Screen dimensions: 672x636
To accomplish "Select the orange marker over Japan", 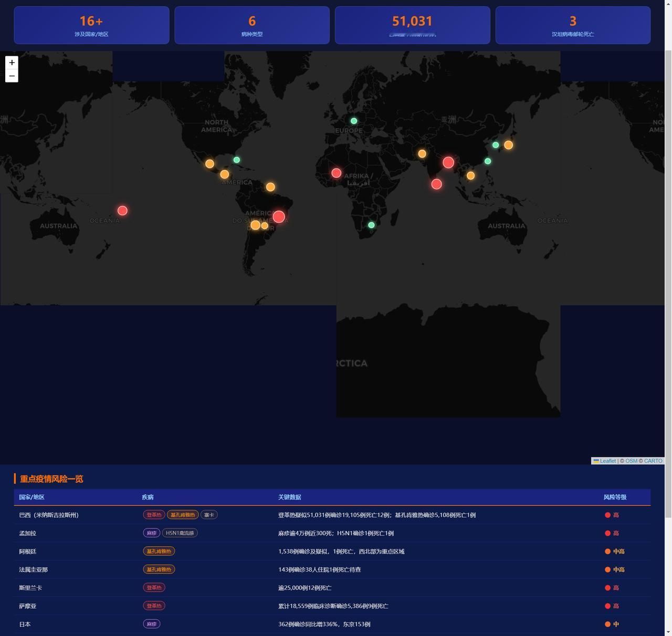I will pyautogui.click(x=508, y=145).
